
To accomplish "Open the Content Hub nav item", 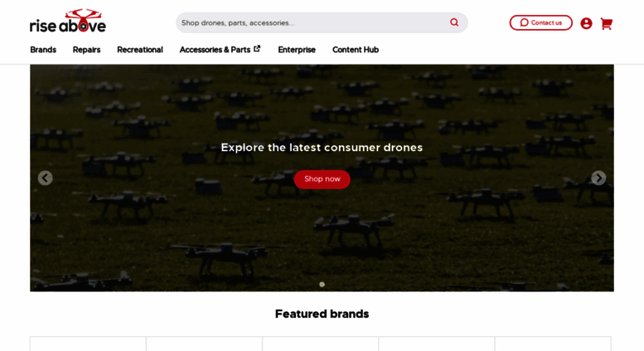I will (x=356, y=50).
